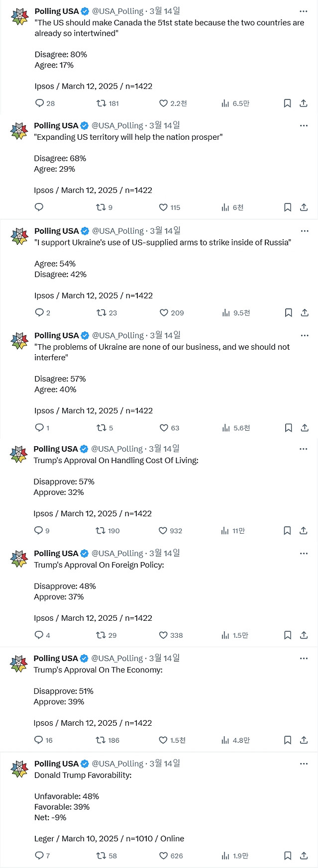Screen dimensions: 318x868
Task: Reply to the Canada 51st state poll tweet
Action: tap(40, 103)
